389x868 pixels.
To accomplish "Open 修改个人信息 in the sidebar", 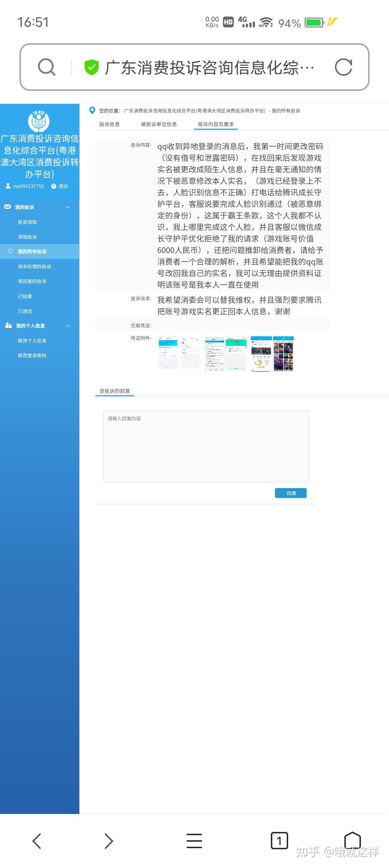I will [x=32, y=341].
